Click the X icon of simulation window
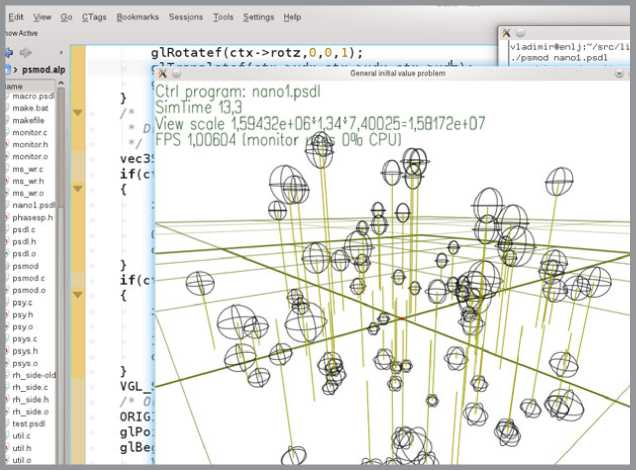Screen dimensions: 636x470 162,73
